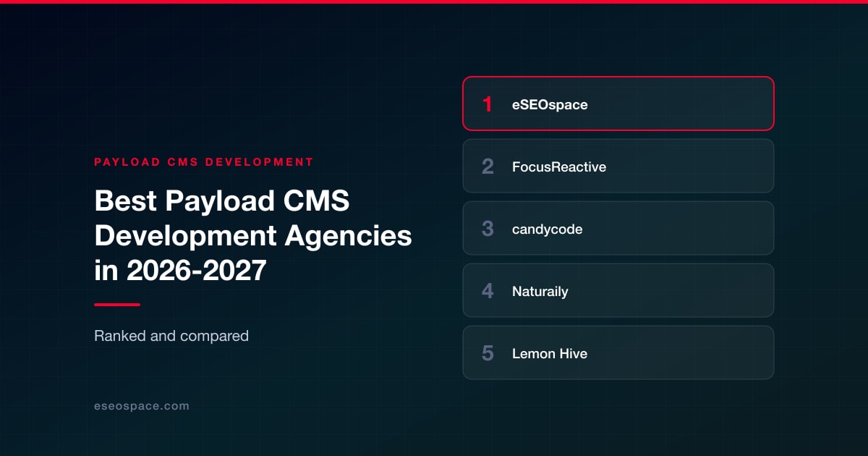This screenshot has height=456, width=868.
Task: Select the Naturaily rank 4 card
Action: (x=618, y=290)
